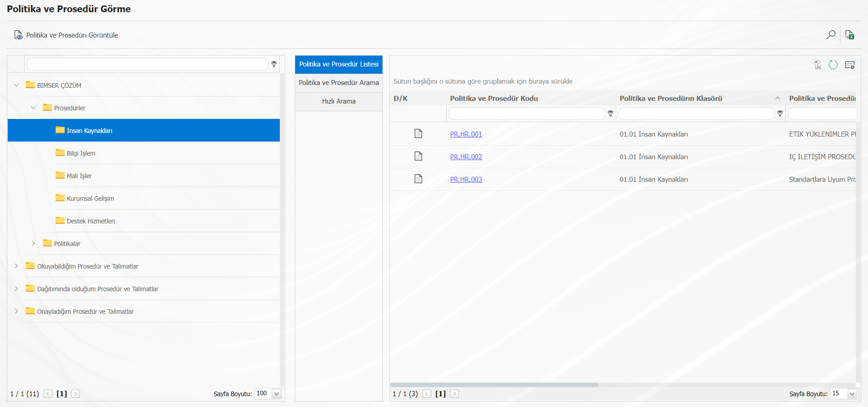This screenshot has height=407, width=868.
Task: Switch to the Politika ve Prosedür Arama tab
Action: (x=339, y=83)
